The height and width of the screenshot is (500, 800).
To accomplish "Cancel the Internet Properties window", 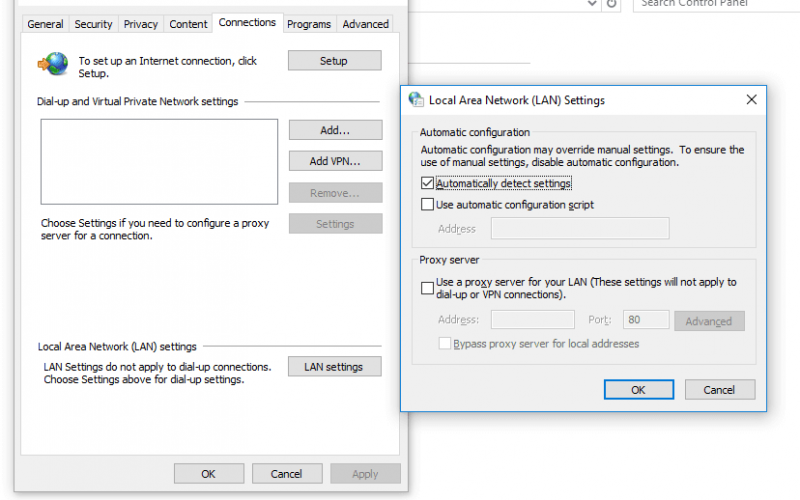I will (287, 474).
